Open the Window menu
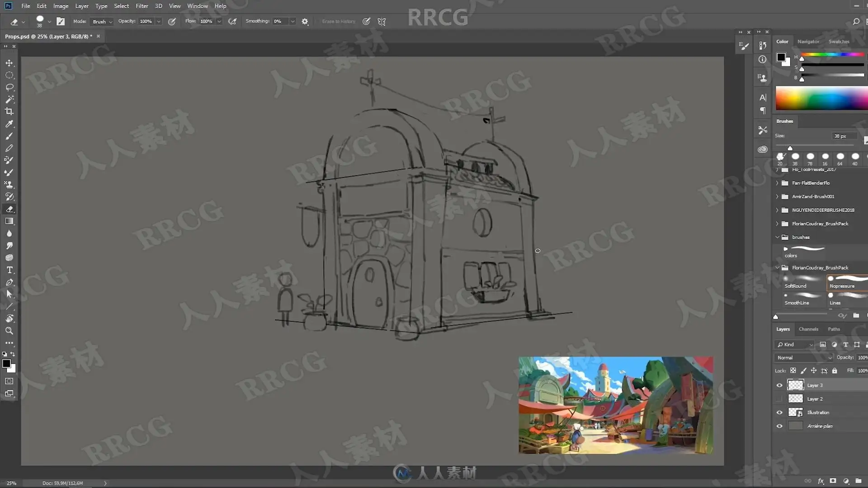This screenshot has width=868, height=488. tap(198, 6)
